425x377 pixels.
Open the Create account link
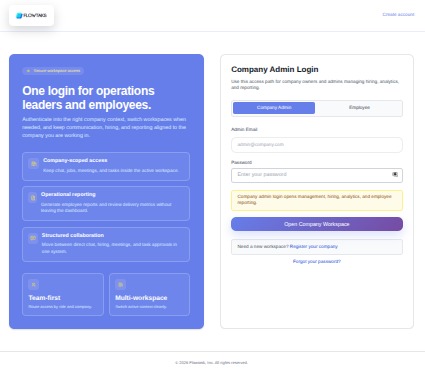(x=398, y=14)
